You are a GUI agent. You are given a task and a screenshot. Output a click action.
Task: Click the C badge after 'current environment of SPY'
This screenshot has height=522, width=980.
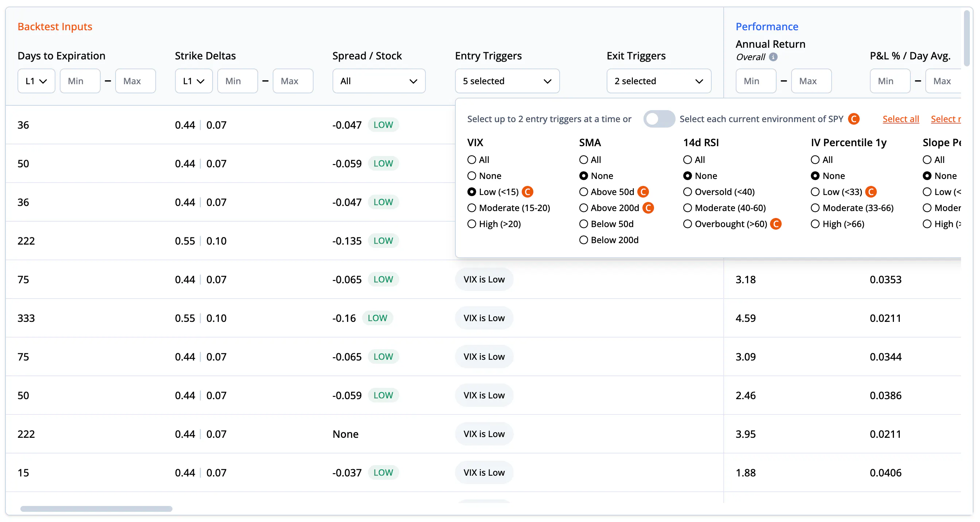point(854,119)
